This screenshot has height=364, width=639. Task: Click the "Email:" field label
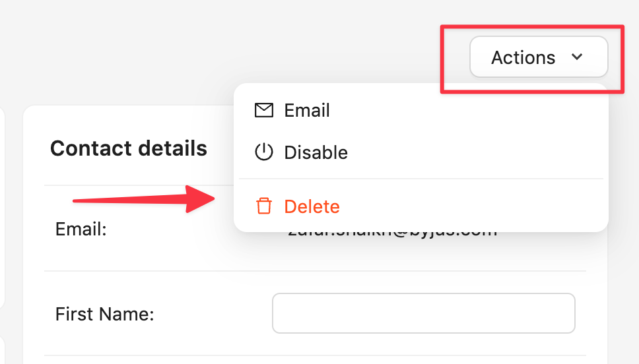coord(81,229)
